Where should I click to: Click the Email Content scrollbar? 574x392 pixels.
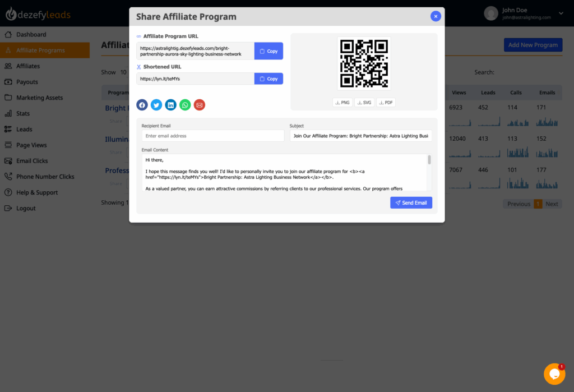pyautogui.click(x=429, y=172)
